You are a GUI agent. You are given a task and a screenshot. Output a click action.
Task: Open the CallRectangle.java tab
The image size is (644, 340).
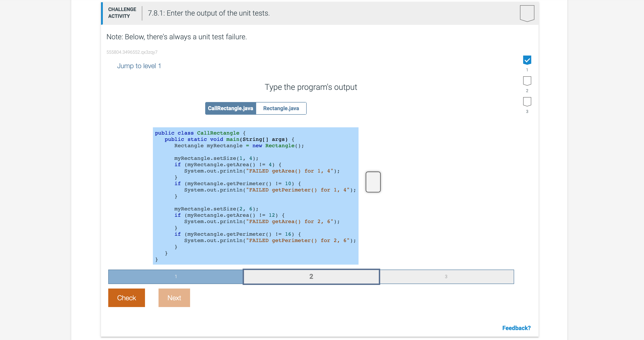click(230, 108)
